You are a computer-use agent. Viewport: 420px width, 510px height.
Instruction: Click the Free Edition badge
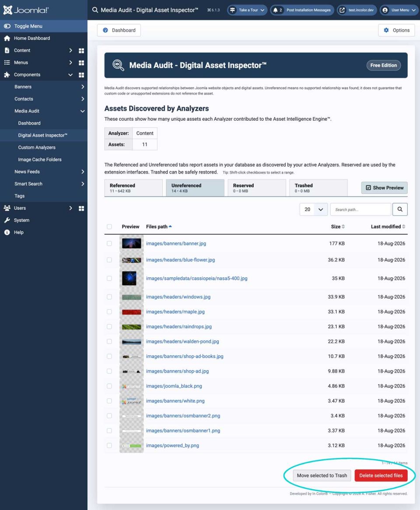pos(384,65)
